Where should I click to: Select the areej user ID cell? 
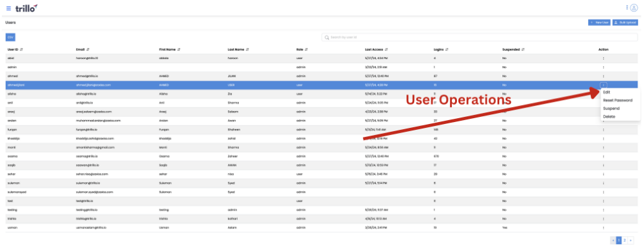(x=12, y=112)
